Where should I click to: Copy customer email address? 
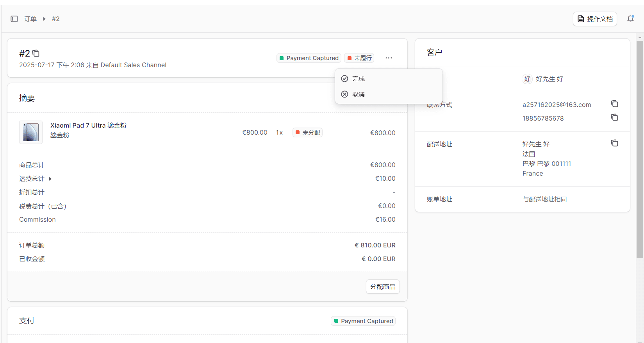tap(614, 104)
